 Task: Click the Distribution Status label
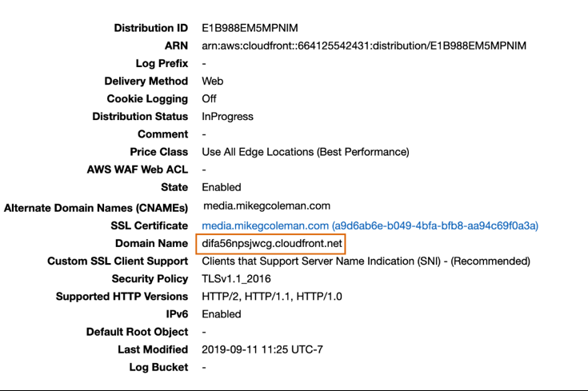click(x=140, y=117)
